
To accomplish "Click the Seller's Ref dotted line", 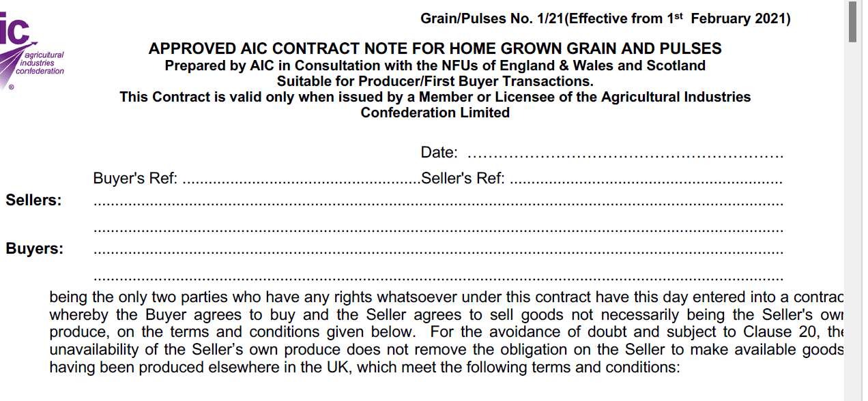I will 646,183.
